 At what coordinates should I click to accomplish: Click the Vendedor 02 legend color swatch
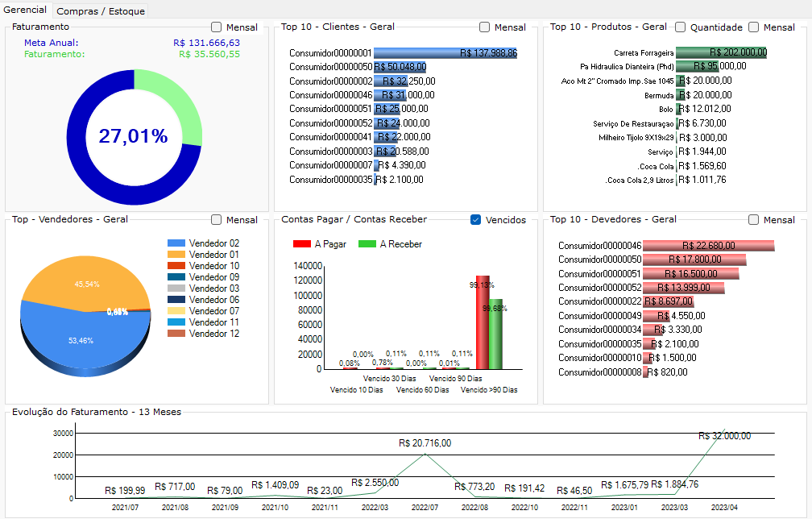pos(176,243)
